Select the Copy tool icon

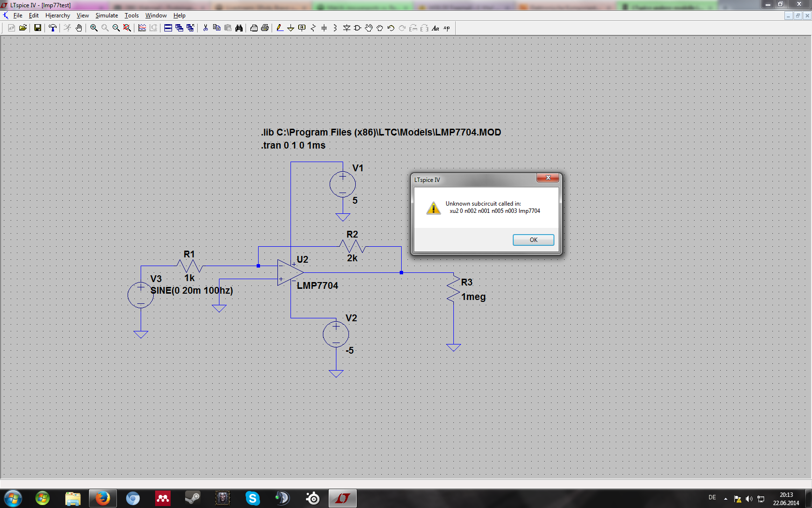(217, 28)
